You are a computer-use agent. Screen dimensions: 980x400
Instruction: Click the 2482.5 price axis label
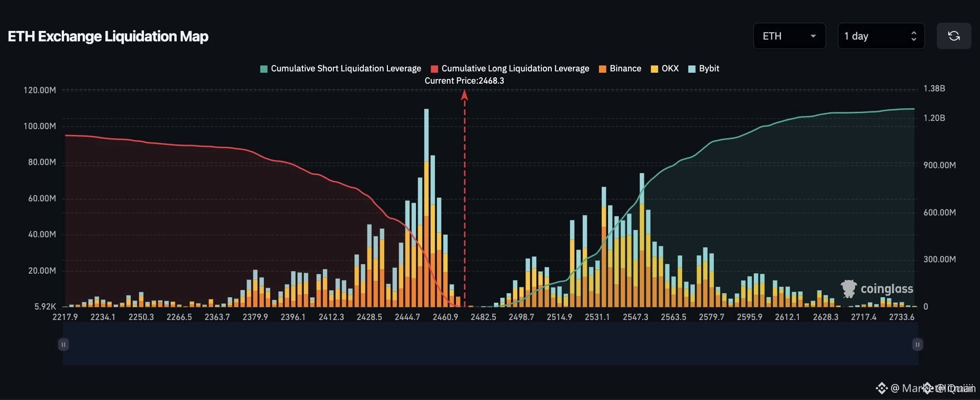click(484, 317)
